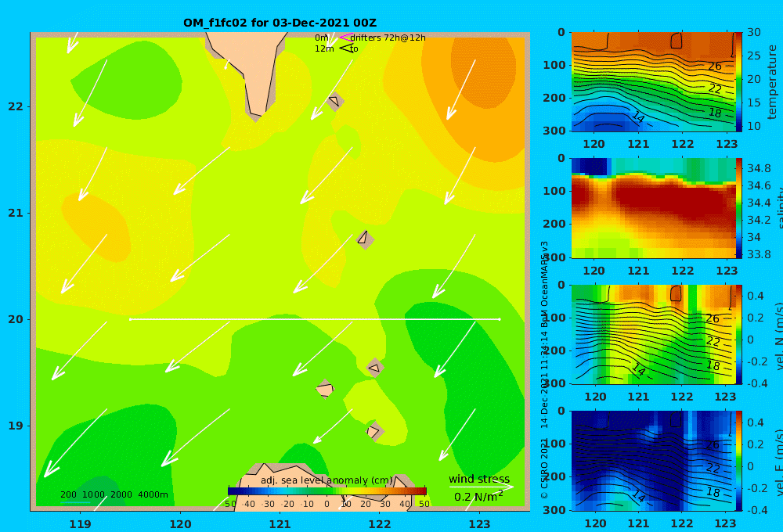Screen dimensions: 783x532
Task: Click the white transect line along 20N
Action: coord(315,319)
